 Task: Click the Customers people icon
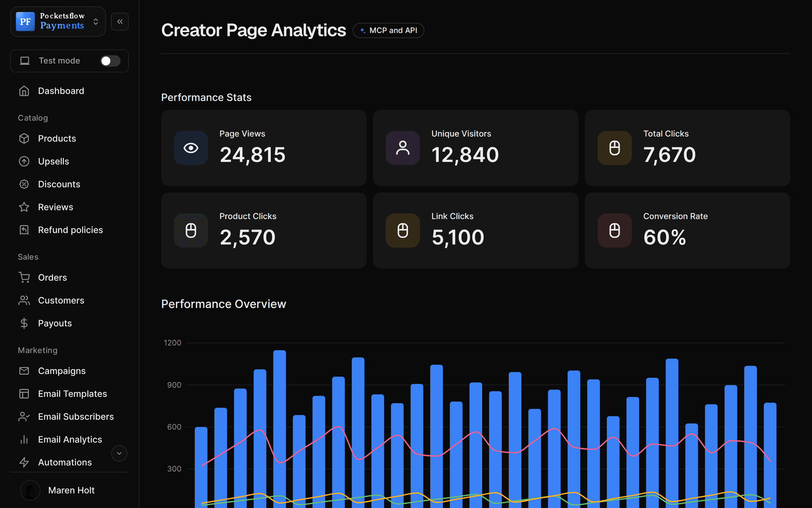pyautogui.click(x=24, y=300)
